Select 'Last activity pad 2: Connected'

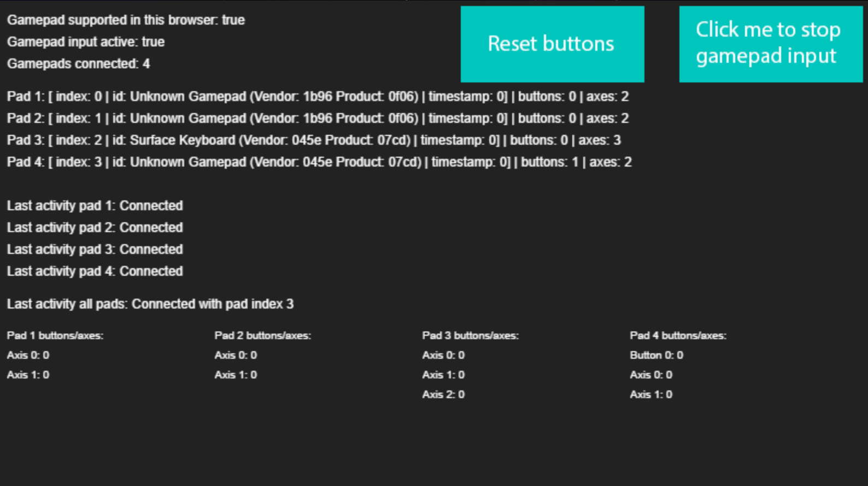point(95,228)
